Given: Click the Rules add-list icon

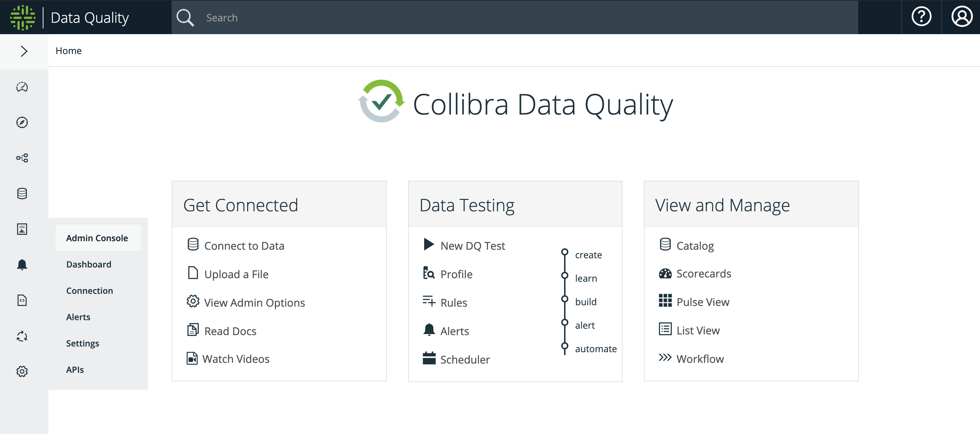Looking at the screenshot, I should coord(429,301).
